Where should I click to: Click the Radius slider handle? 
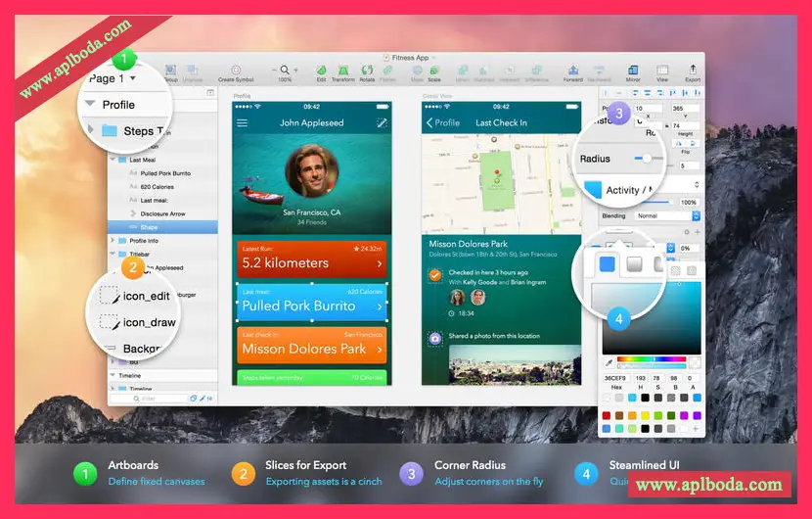click(647, 158)
